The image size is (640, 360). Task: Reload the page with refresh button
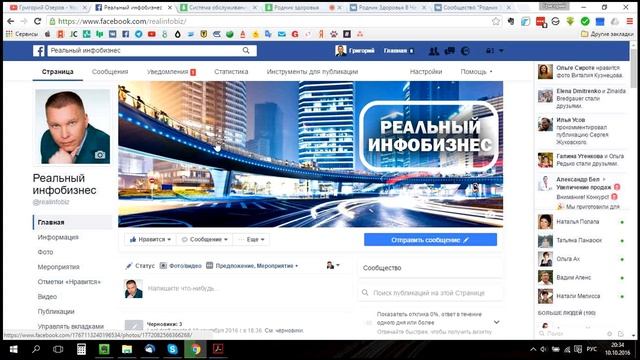tap(38, 21)
